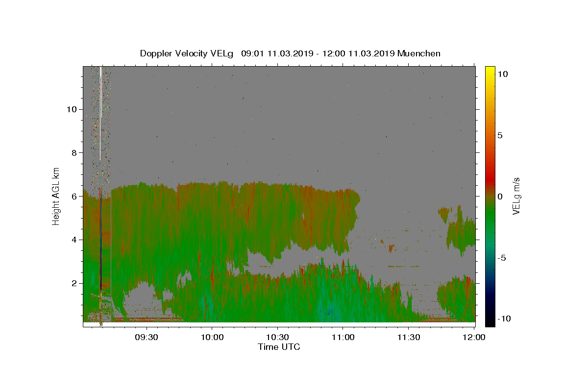Image resolution: width=588 pixels, height=392 pixels.
Task: Click the black bottom of the colorbar
Action: (x=490, y=321)
